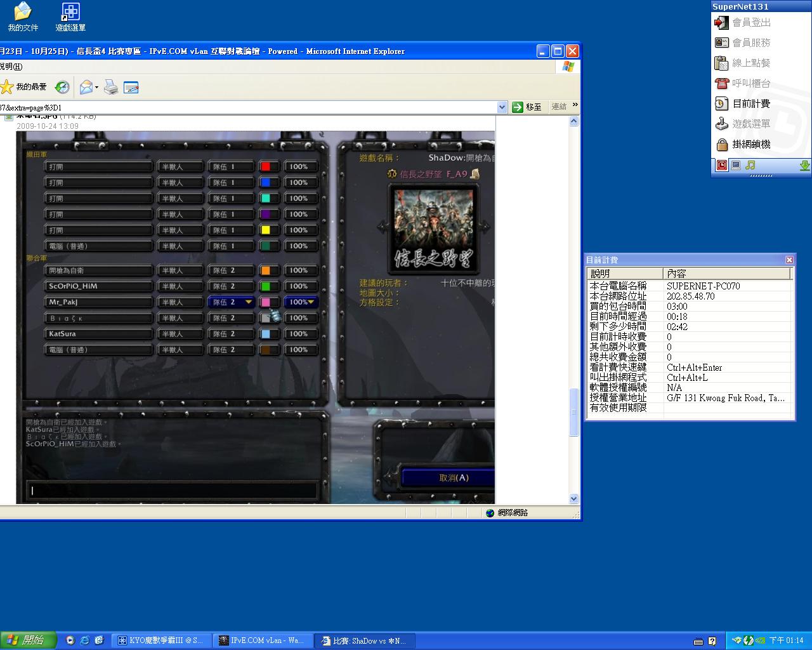Expand the 連結 links toolbar chevron

(x=575, y=105)
